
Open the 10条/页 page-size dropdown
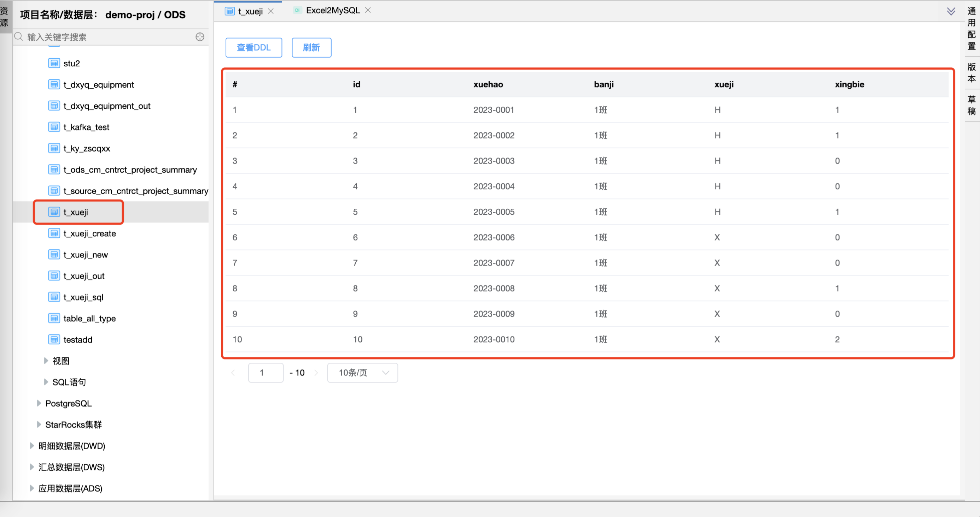[362, 373]
